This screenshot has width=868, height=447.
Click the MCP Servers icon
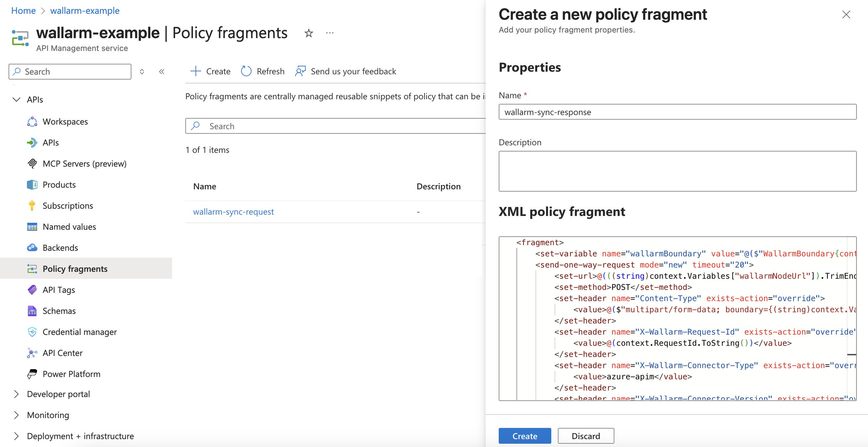point(32,163)
